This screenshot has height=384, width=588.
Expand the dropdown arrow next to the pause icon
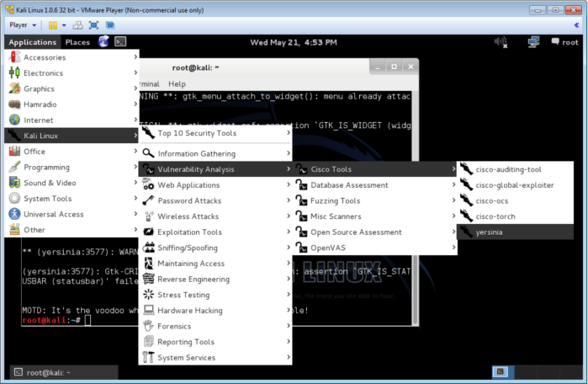(63, 25)
